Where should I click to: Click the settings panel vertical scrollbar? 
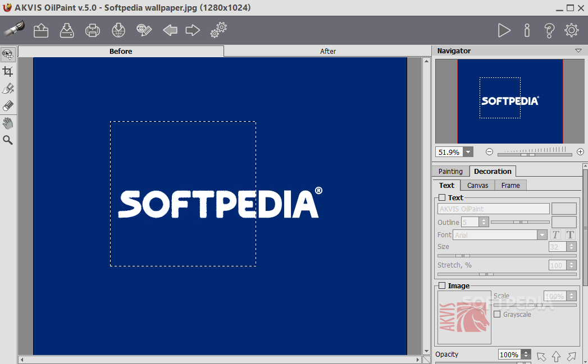585,228
